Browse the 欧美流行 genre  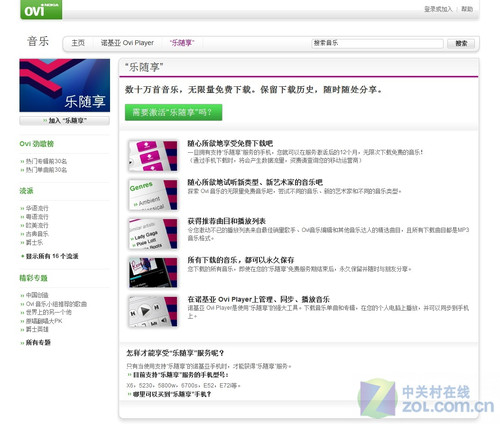pos(37,226)
